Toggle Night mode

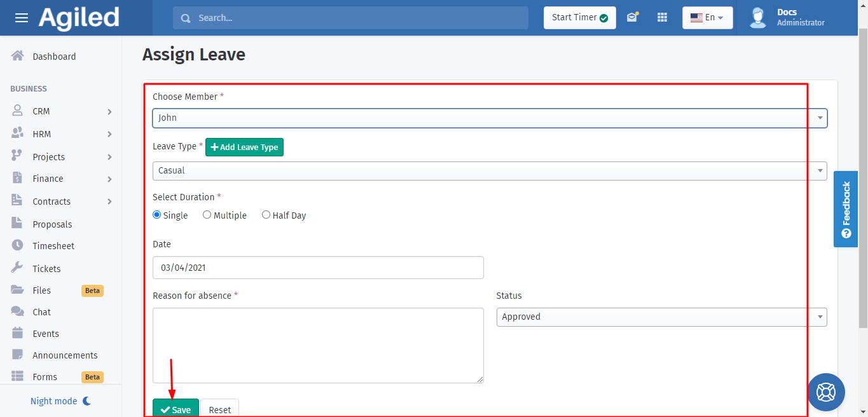(x=61, y=401)
